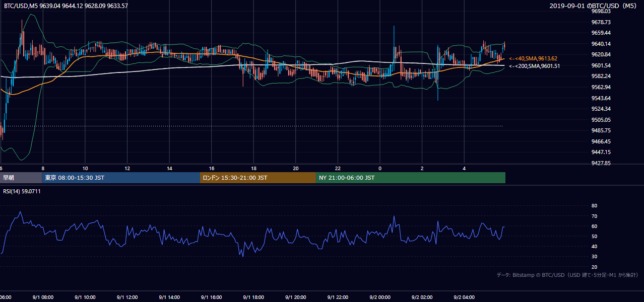644x302 pixels.
Task: Click hour tick 14 under price chart
Action: tap(169, 169)
